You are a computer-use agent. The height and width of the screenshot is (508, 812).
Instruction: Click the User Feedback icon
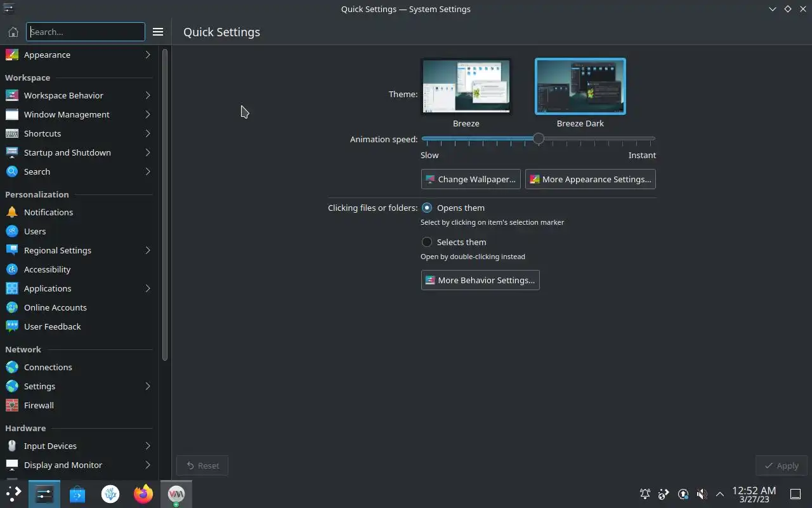(x=11, y=326)
